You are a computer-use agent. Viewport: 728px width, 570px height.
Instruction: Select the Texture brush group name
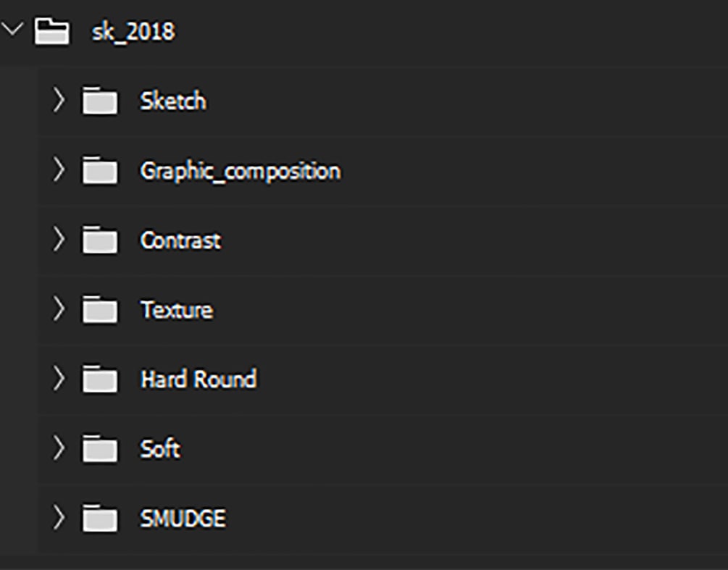177,309
